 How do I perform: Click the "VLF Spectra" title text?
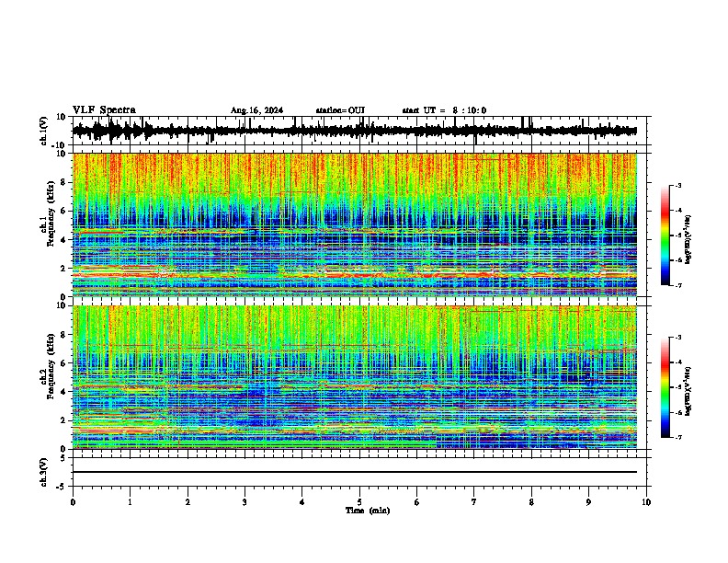tap(104, 110)
